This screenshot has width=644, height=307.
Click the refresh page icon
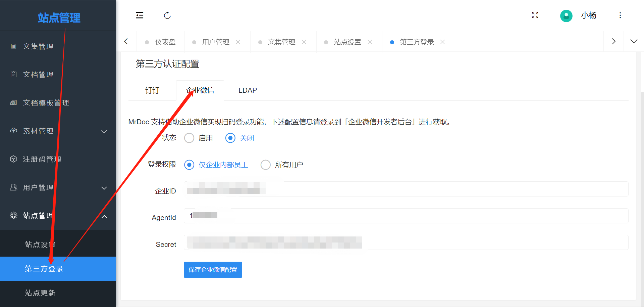coord(167,15)
